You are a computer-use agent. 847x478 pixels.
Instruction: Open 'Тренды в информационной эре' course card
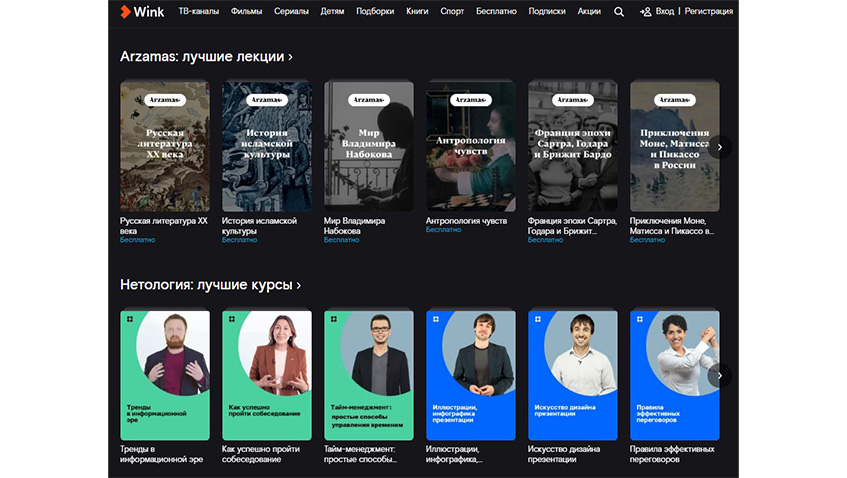tap(165, 375)
